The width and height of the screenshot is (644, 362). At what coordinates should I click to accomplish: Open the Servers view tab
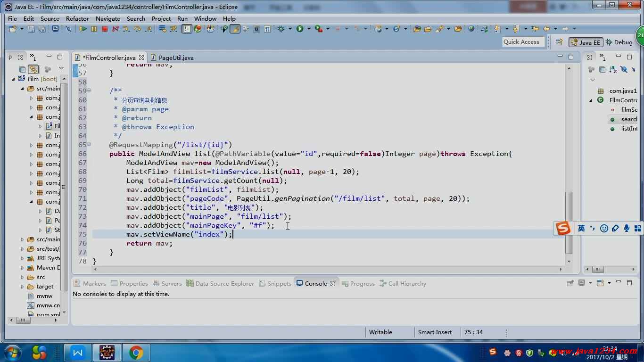[167, 283]
